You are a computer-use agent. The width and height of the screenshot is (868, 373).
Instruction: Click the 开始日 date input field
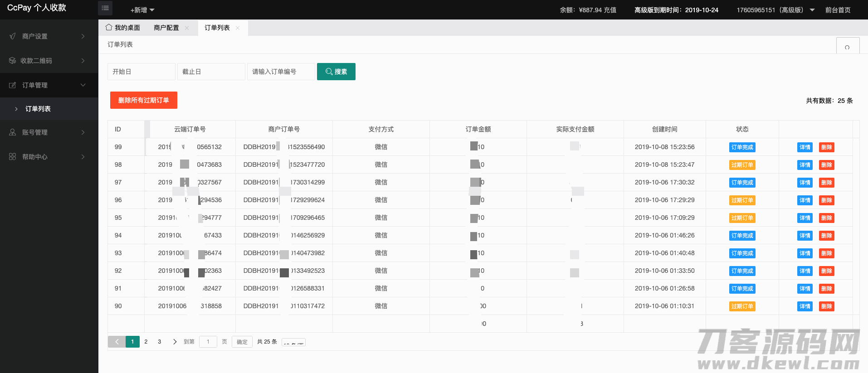tap(141, 72)
